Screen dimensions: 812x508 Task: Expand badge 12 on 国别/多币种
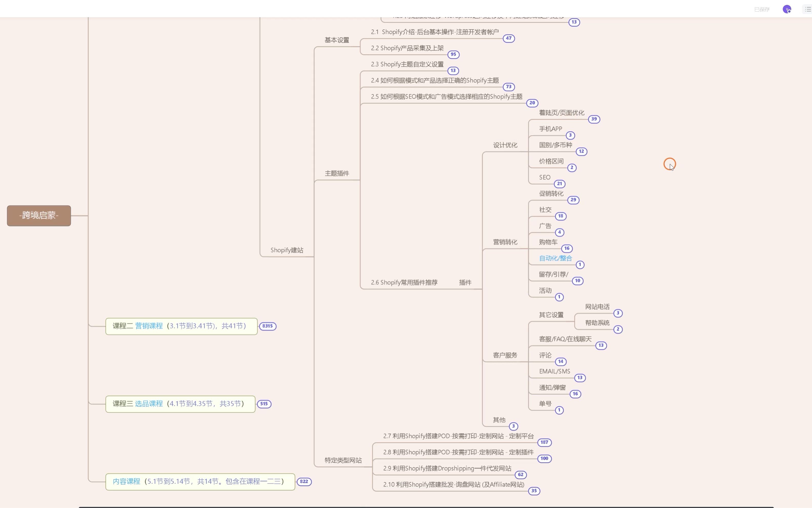[581, 151]
